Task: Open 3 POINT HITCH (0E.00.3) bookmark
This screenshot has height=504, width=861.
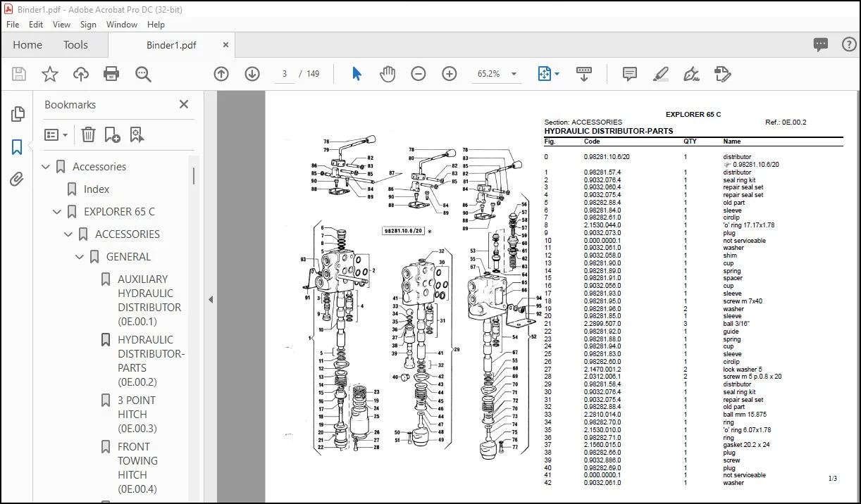Action: (x=137, y=415)
